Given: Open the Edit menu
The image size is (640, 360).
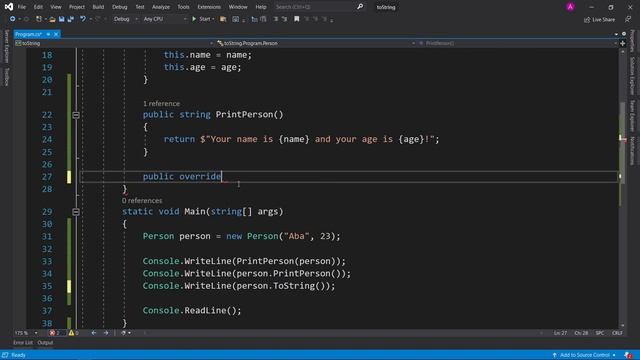Looking at the screenshot, I should (x=38, y=7).
